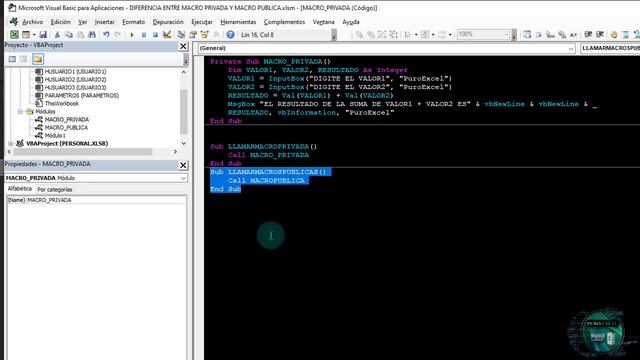Click the 'Call MACRO_PRIVADA' code line
This screenshot has width=640, height=360.
[x=268, y=155]
